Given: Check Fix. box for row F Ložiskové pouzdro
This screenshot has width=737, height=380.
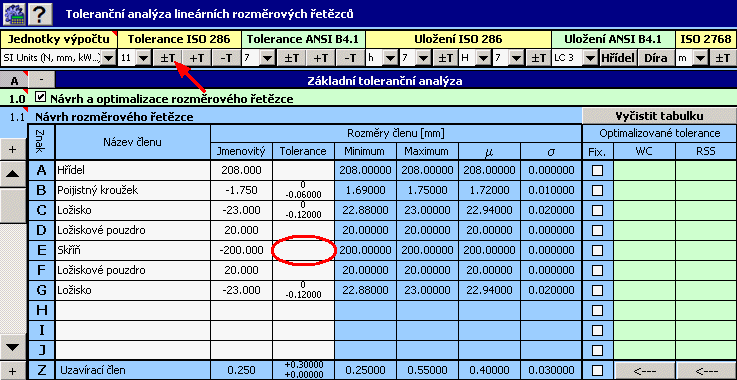Looking at the screenshot, I should (597, 270).
